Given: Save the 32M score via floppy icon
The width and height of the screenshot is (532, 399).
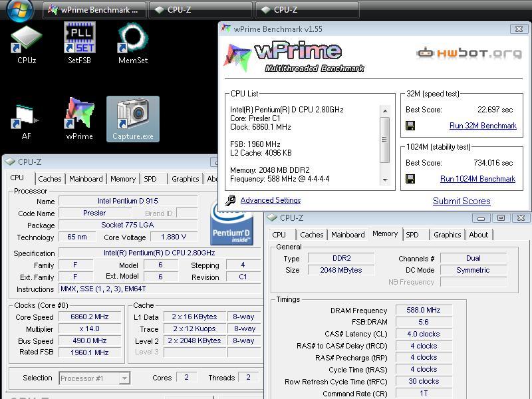Looking at the screenshot, I should [x=410, y=126].
